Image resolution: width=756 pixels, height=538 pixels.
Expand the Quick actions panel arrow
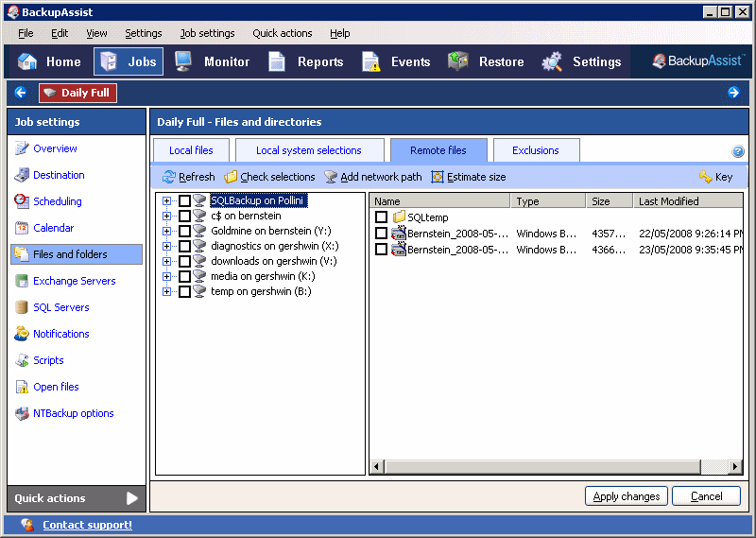click(x=132, y=498)
